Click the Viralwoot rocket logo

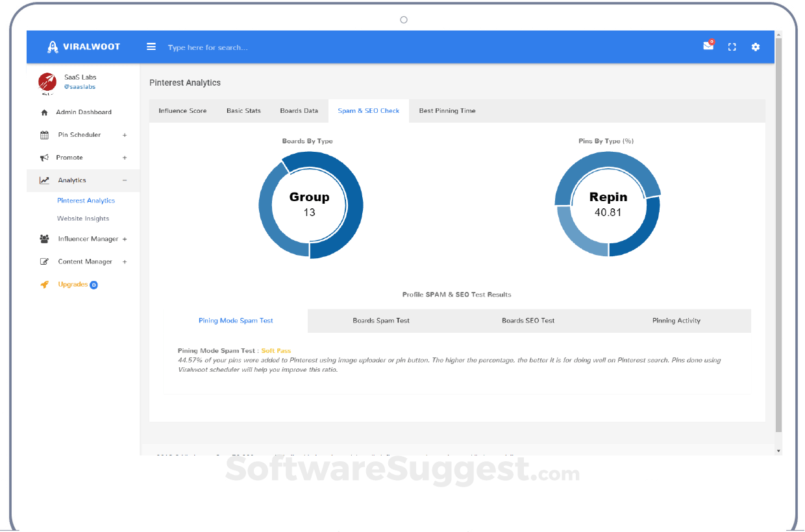[x=53, y=47]
